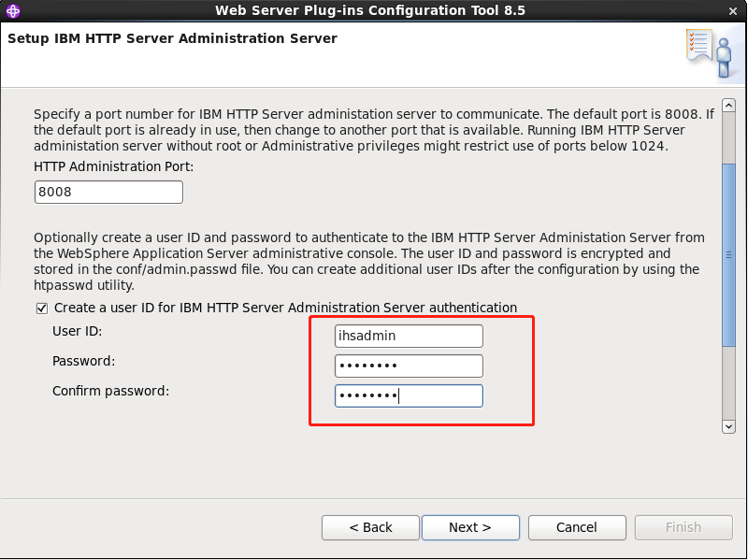Cancel the configuration wizard
This screenshot has width=748, height=560.
pyautogui.click(x=577, y=527)
